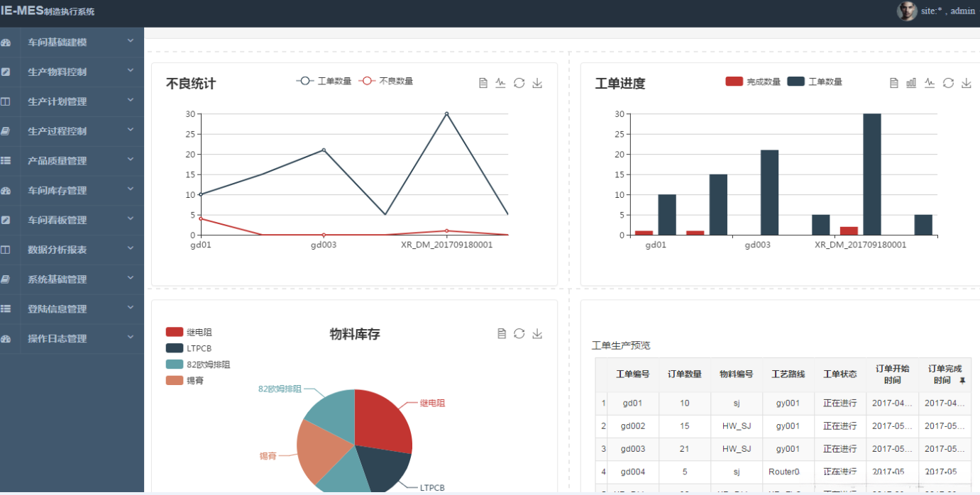The image size is (980, 495).
Task: Expand 产品质量管理 chevron
Action: click(131, 160)
